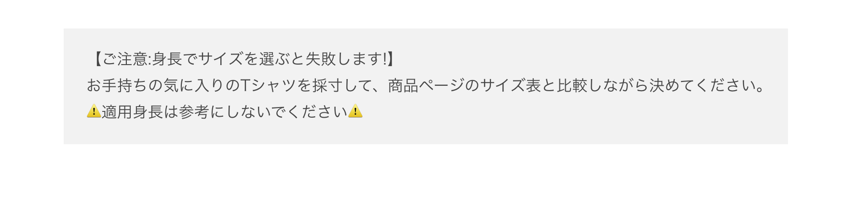868x217 pixels.
Task: Select the word 失敗します! in heading
Action: pyautogui.click(x=346, y=59)
